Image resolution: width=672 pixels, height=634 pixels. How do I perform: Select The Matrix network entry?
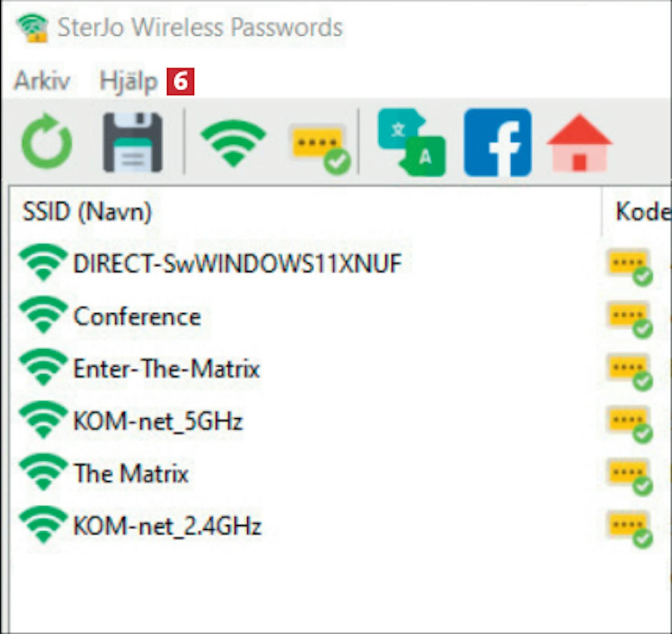[131, 473]
